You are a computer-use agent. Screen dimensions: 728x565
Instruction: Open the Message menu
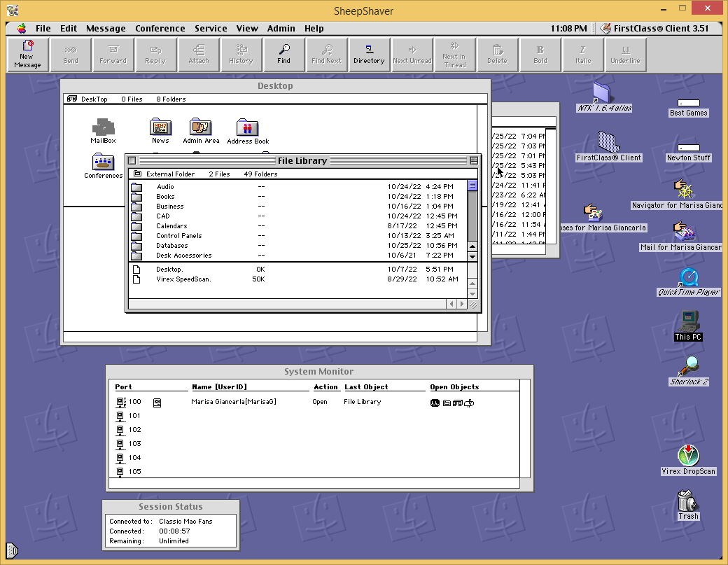106,28
